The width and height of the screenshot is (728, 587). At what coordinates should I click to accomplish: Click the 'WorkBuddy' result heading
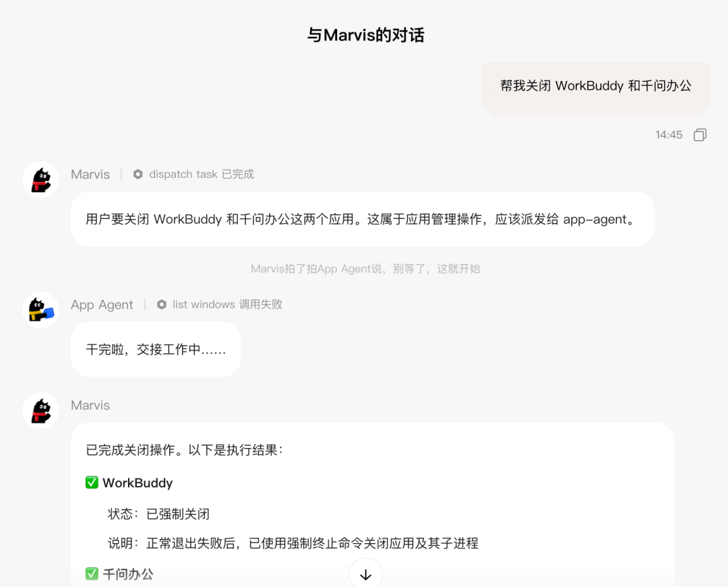click(x=138, y=483)
